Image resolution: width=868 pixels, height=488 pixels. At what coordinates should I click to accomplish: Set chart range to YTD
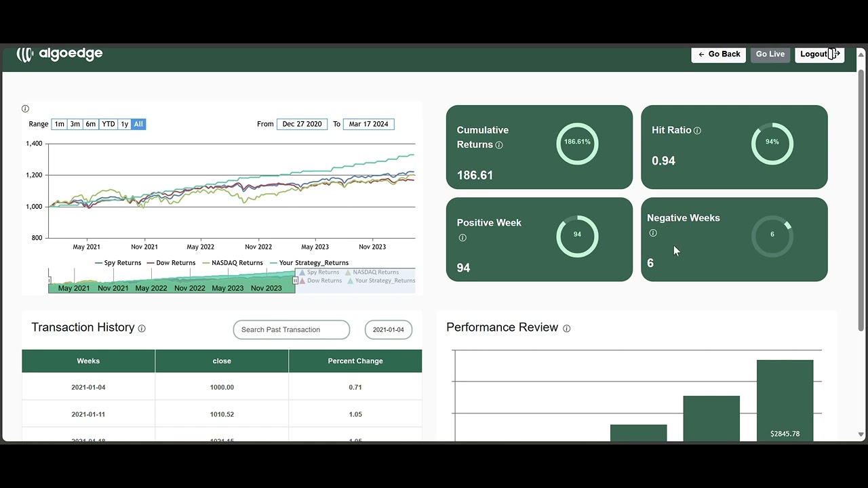tap(108, 124)
